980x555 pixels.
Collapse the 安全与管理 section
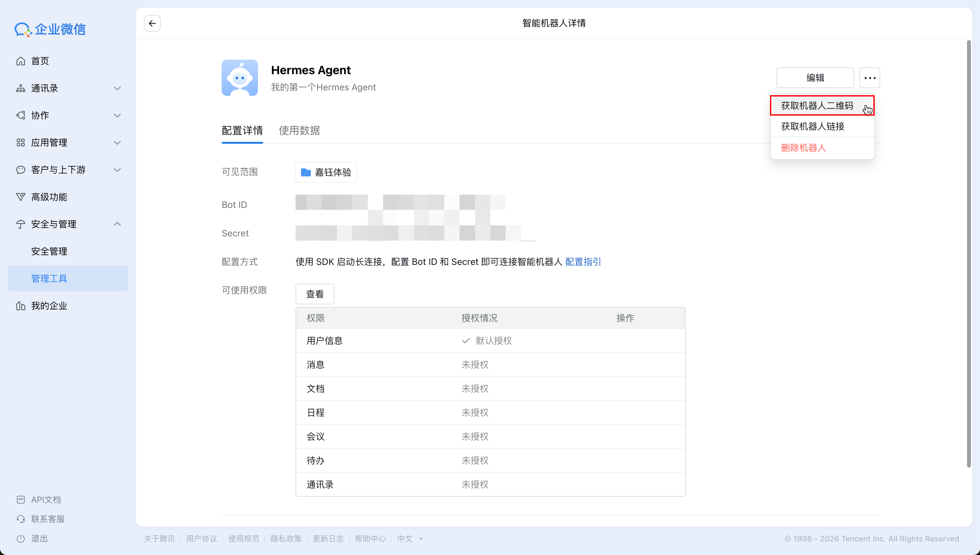(x=117, y=224)
